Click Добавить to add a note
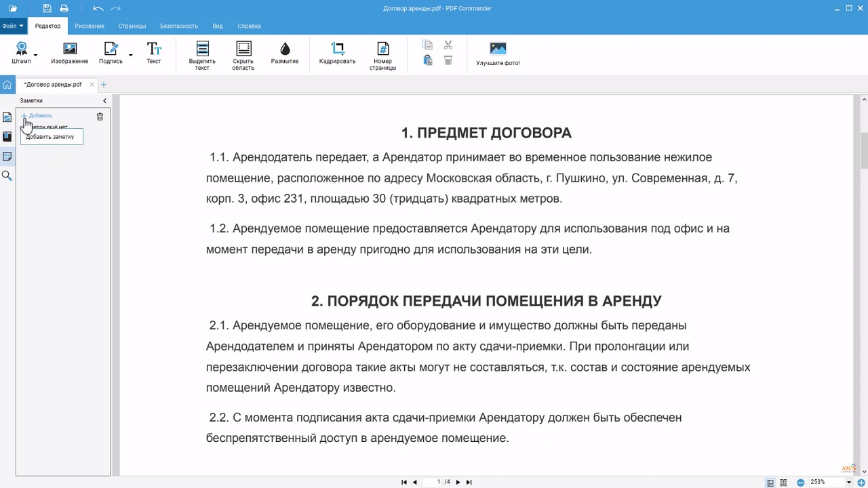 point(37,116)
